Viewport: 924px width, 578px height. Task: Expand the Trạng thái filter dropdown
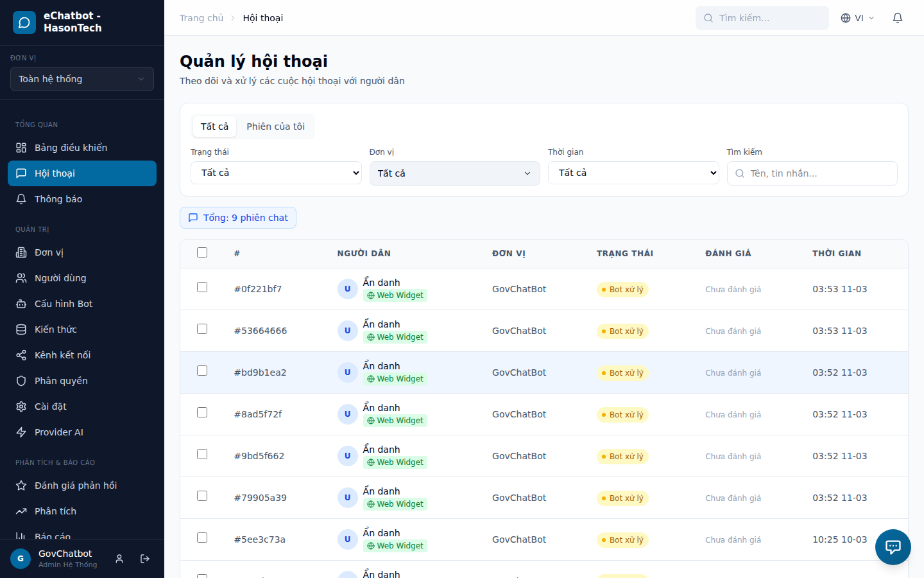[x=276, y=173]
